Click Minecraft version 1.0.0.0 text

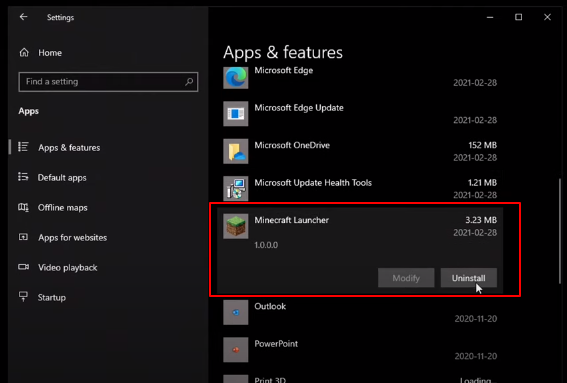pos(266,245)
